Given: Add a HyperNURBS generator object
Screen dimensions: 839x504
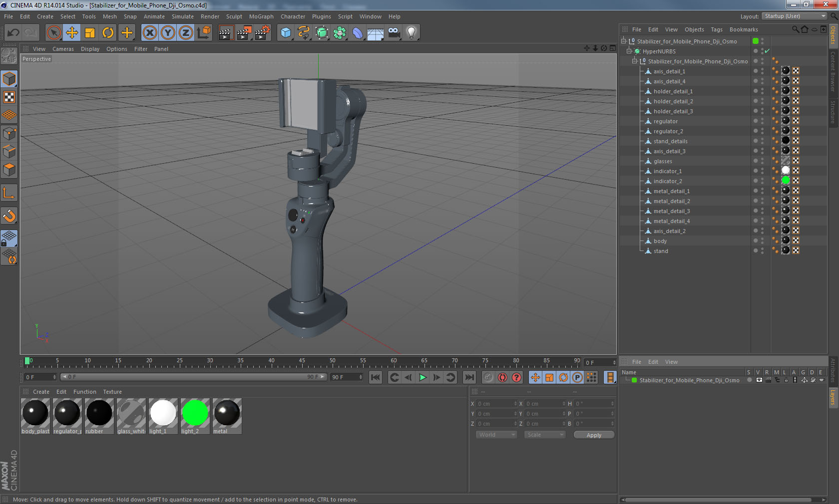Looking at the screenshot, I should (x=322, y=33).
